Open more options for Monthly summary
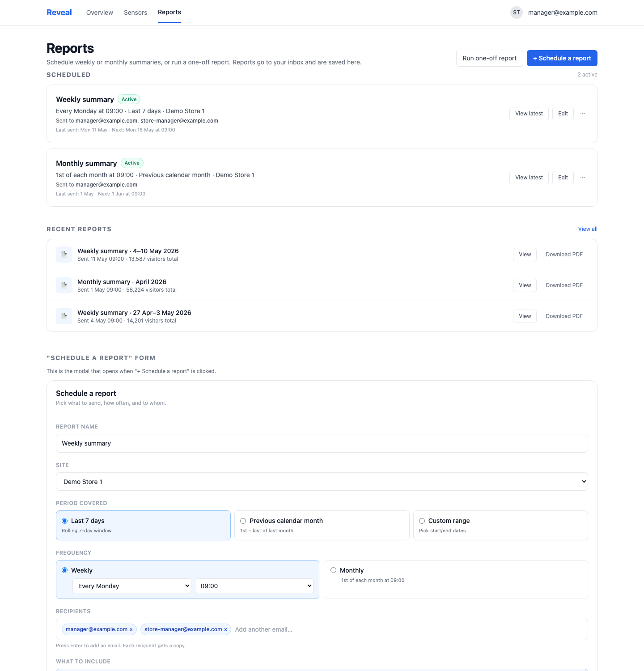 click(583, 178)
